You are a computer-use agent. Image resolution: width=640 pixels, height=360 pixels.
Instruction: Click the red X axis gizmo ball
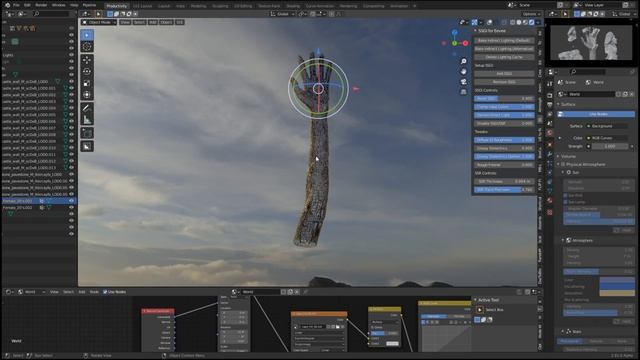point(465,43)
